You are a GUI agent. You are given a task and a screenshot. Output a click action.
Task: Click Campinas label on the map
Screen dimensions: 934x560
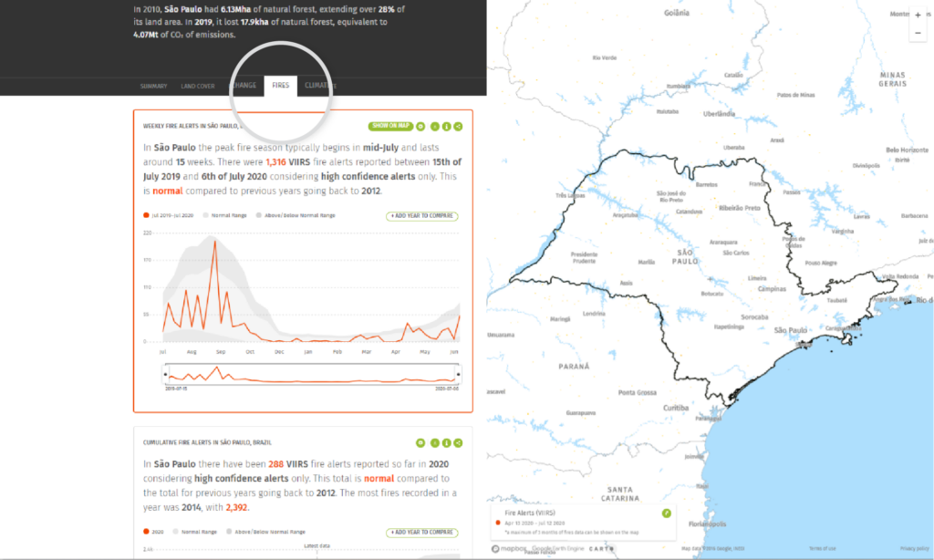tap(772, 289)
